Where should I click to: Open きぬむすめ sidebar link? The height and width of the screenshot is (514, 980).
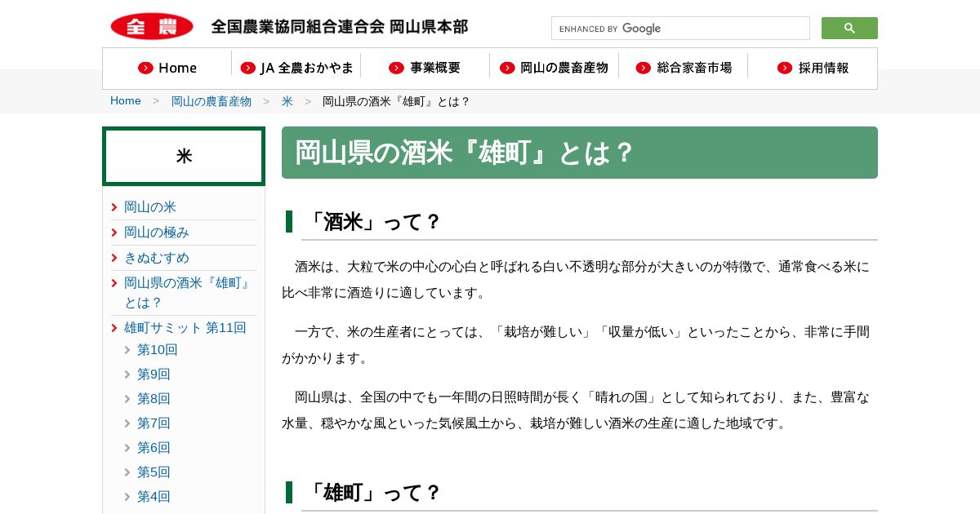[x=157, y=258]
